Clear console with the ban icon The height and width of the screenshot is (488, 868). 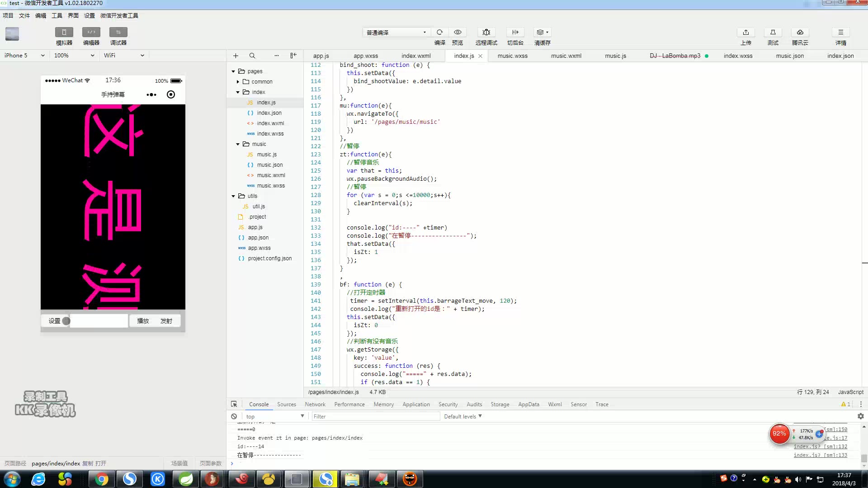pos(234,416)
